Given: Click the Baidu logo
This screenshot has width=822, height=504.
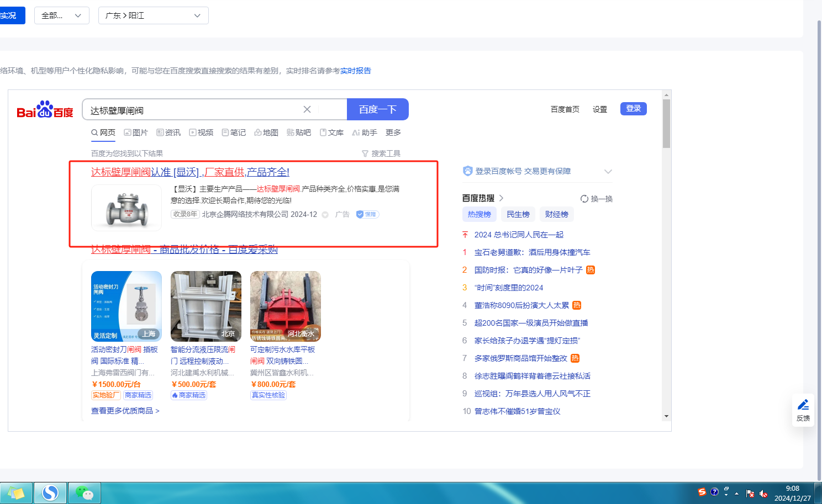Looking at the screenshot, I should [x=45, y=110].
